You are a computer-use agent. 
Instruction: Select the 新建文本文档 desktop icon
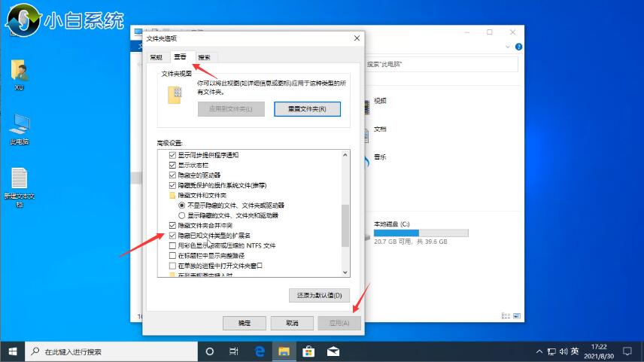coord(20,187)
